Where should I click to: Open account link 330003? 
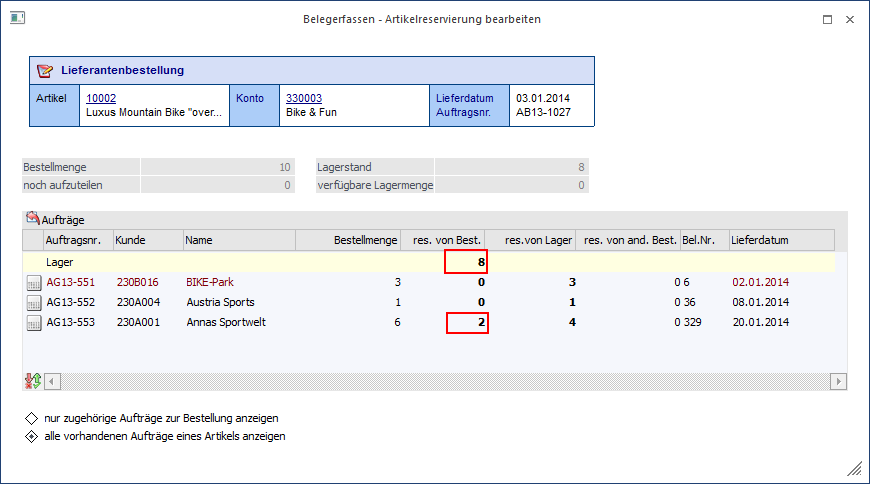(304, 98)
